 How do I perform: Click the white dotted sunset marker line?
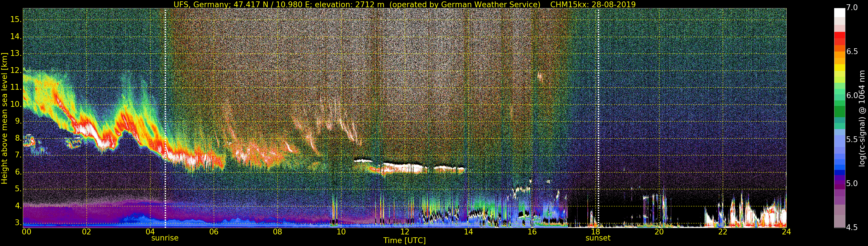click(598, 118)
